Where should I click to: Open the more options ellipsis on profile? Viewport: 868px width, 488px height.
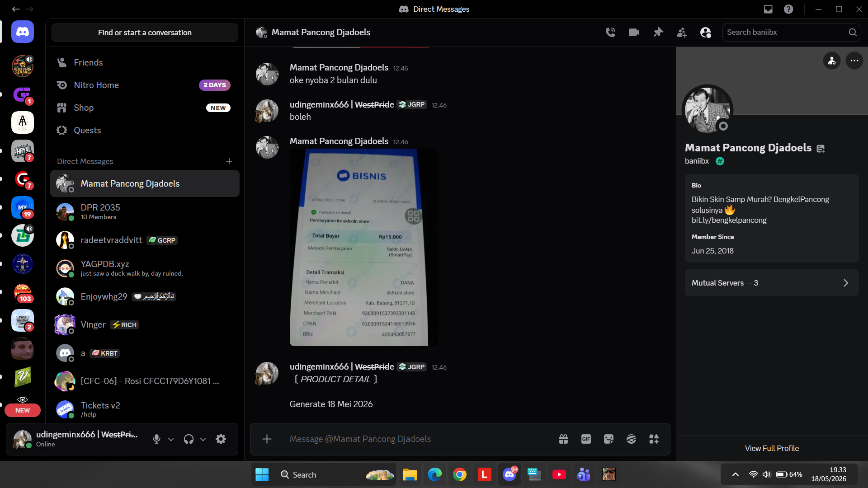854,61
